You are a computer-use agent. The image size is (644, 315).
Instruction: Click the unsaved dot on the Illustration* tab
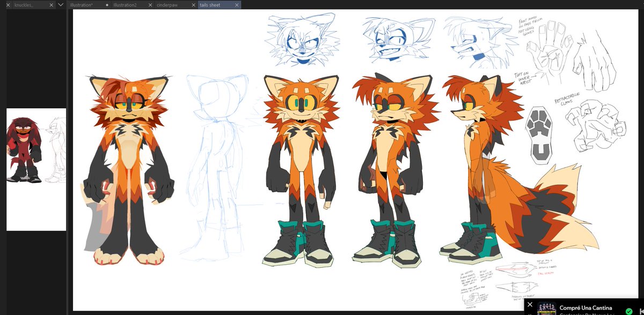point(107,5)
